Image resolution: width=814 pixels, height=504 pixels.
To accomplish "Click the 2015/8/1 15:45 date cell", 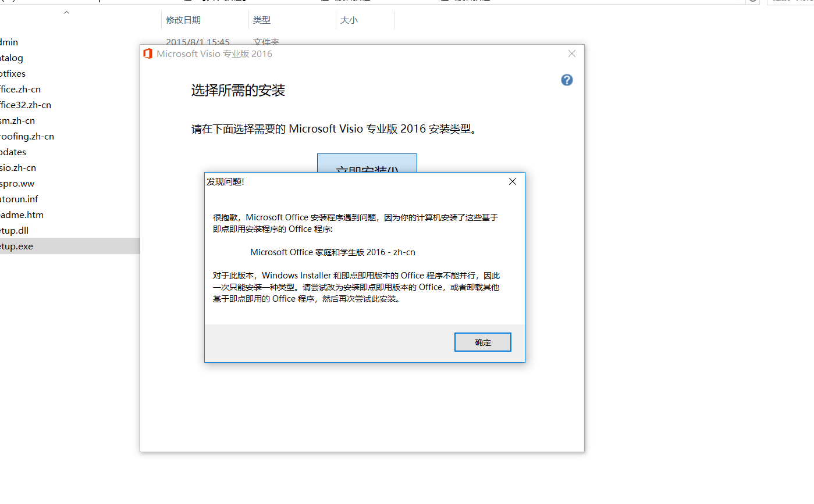I will pyautogui.click(x=198, y=42).
